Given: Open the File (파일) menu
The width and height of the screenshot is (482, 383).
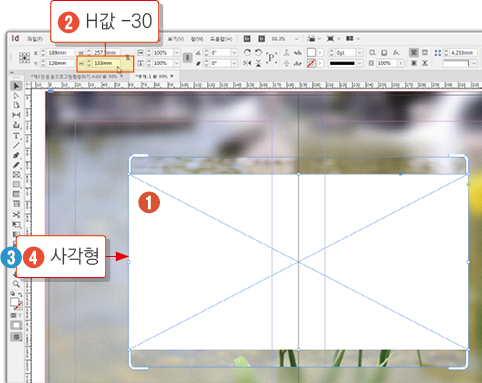Looking at the screenshot, I should (35, 39).
